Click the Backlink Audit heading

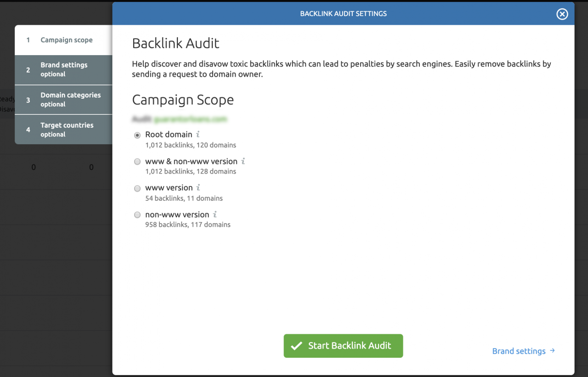coord(175,43)
